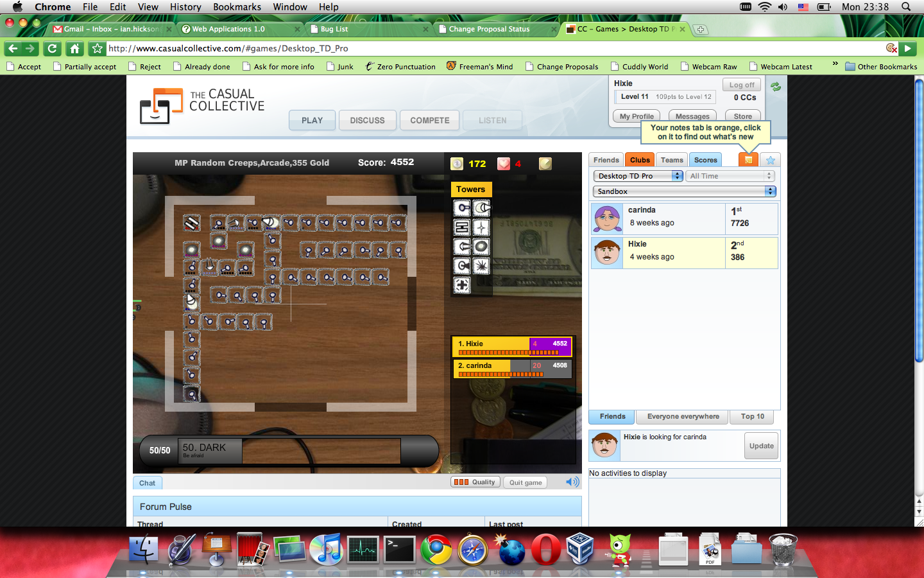Open Spotlight search in menu bar
Image resolution: width=924 pixels, height=578 pixels.
point(906,7)
